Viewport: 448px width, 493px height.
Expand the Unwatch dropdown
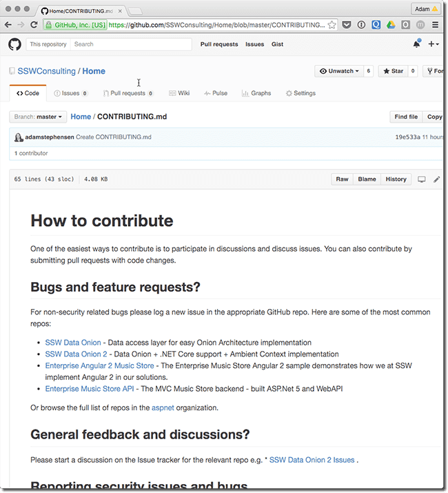pyautogui.click(x=338, y=71)
